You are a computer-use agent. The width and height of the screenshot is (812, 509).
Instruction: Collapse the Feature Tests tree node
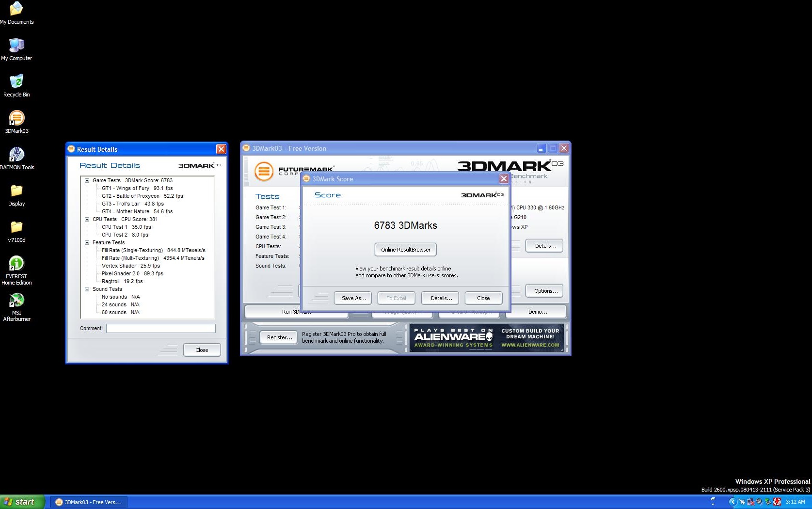click(x=87, y=242)
